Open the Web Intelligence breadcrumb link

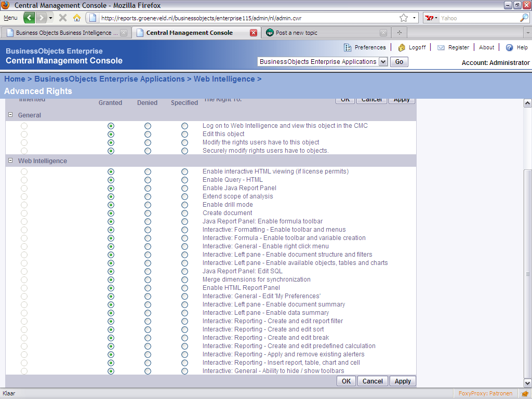[x=224, y=79]
